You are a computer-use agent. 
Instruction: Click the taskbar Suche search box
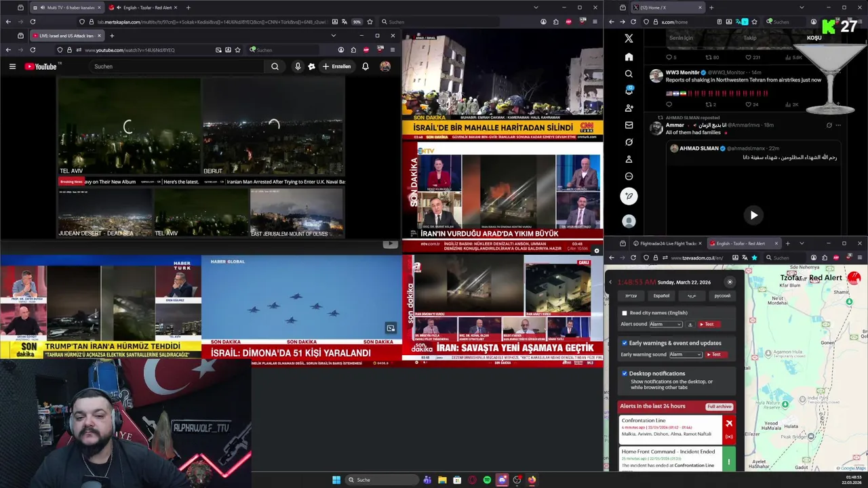(x=382, y=480)
